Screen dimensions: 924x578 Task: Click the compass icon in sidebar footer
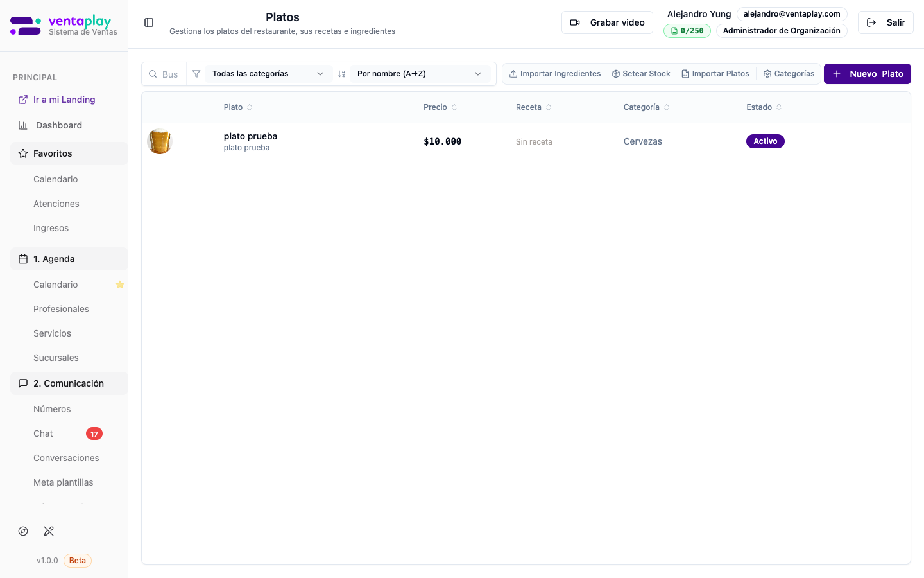(23, 531)
